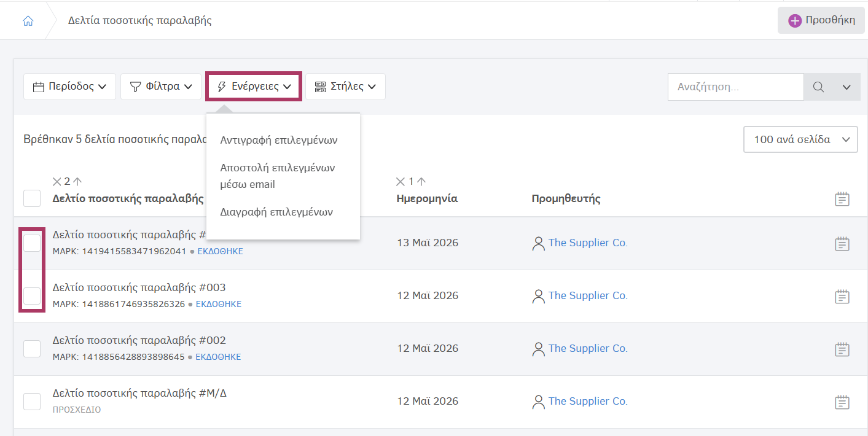This screenshot has height=436, width=868.
Task: Remove sort 1 X above Ημερομηνία
Action: click(x=401, y=181)
